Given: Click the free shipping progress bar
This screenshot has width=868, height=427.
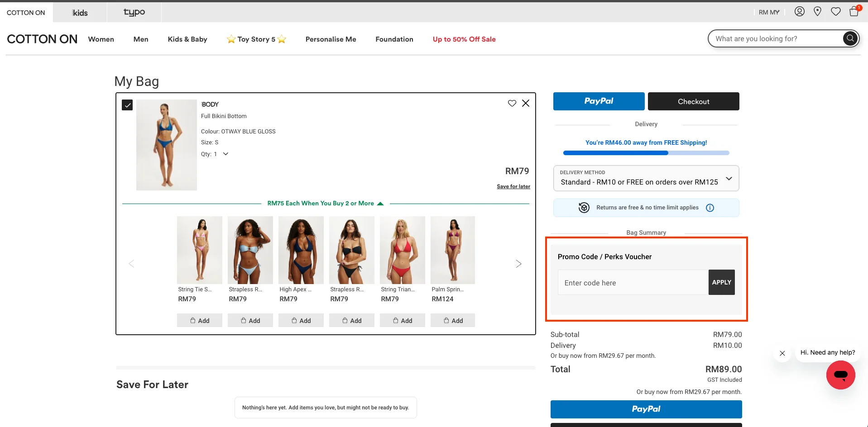Looking at the screenshot, I should pos(646,153).
